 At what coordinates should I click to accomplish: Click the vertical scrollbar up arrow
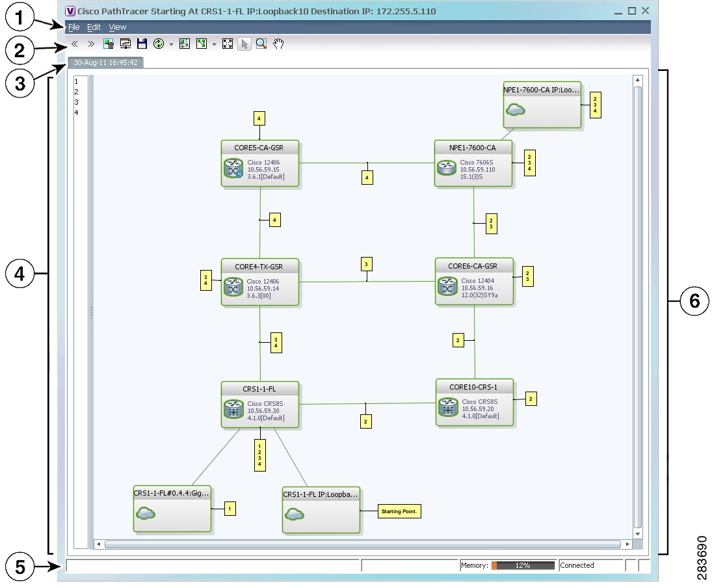pos(638,80)
